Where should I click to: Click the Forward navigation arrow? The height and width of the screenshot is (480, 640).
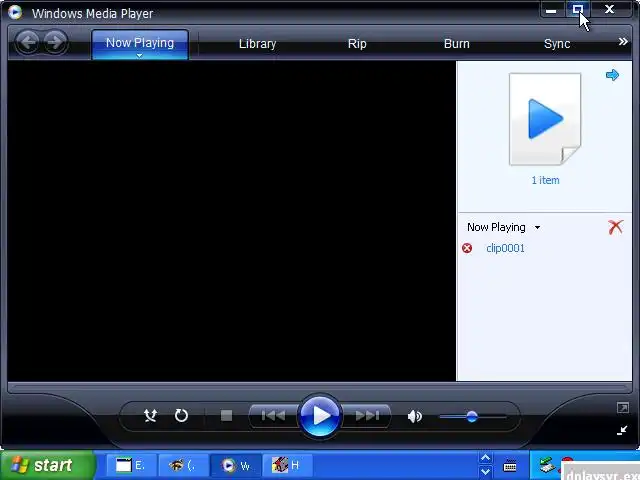point(55,42)
